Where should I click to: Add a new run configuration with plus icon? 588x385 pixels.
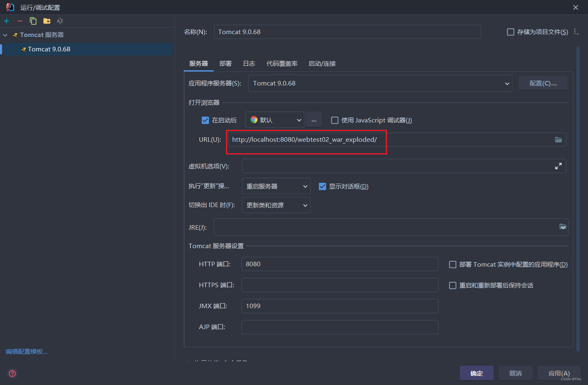[7, 21]
